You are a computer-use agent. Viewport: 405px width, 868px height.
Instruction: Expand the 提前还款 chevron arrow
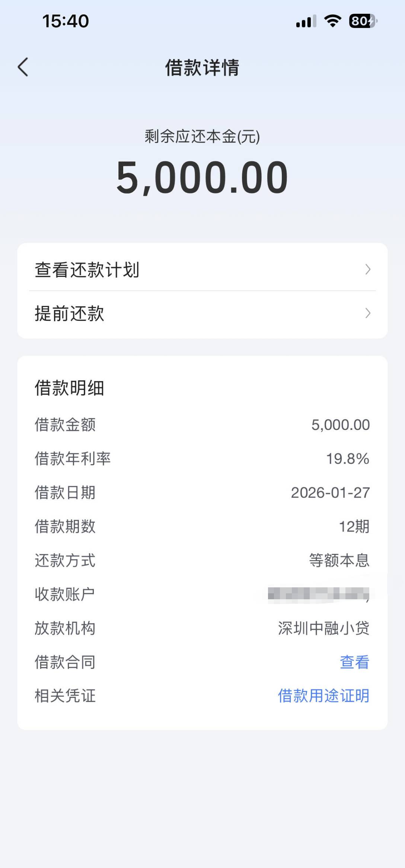(368, 313)
